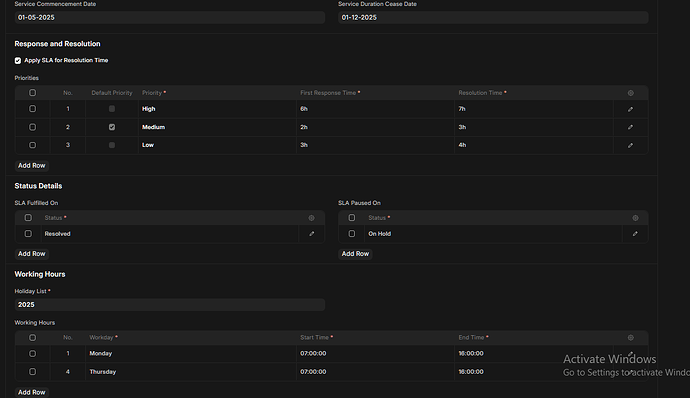Click the Medium priority cell
Screen dimensions: 690x398
(x=217, y=127)
